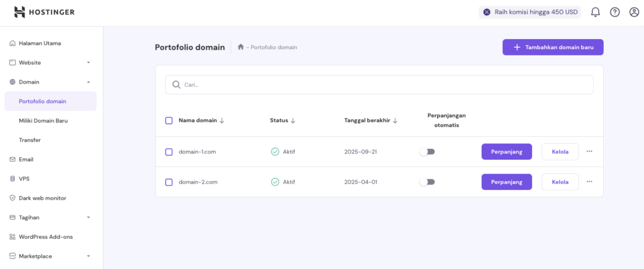Click the help question mark icon
644x269 pixels.
[614, 12]
